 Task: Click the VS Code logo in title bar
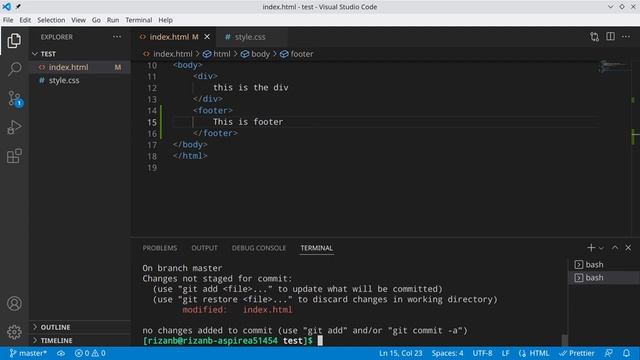pos(7,7)
